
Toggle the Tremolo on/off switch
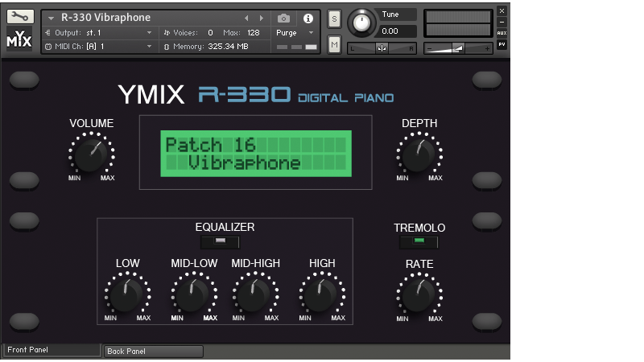pos(419,242)
